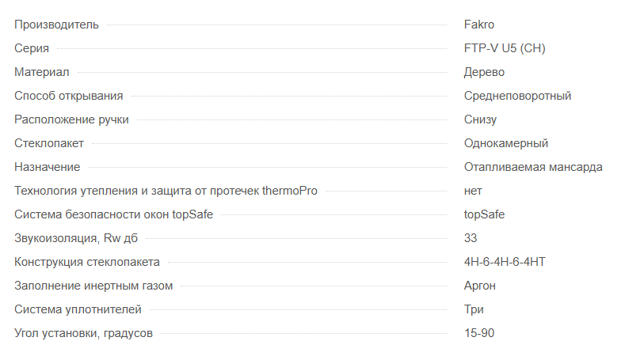The height and width of the screenshot is (360, 644).
Task: Select the Серия label
Action: point(32,48)
